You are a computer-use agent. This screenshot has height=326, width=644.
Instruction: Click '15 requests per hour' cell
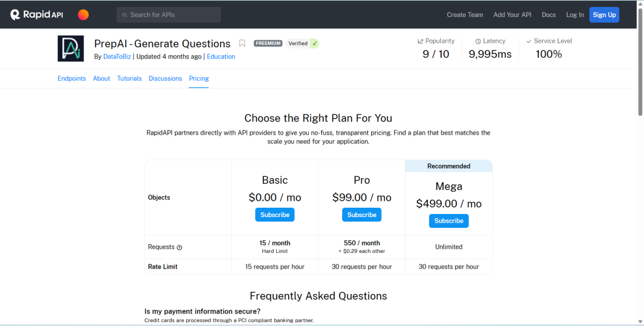(275, 267)
